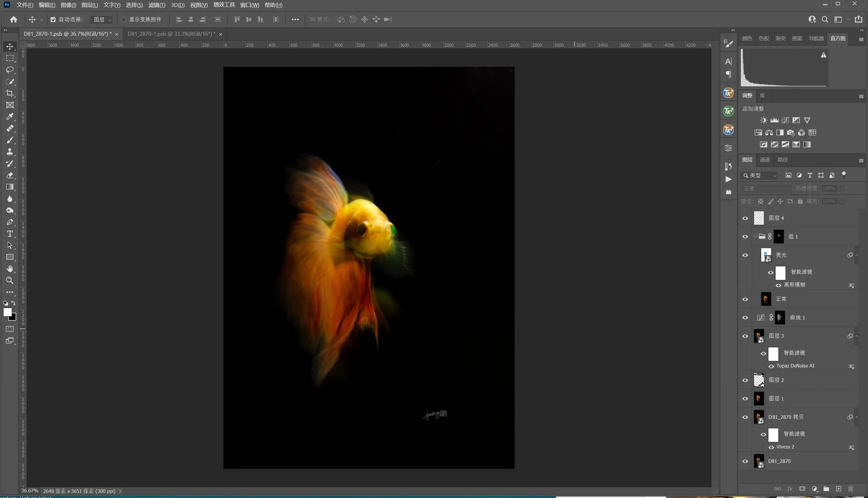Image resolution: width=868 pixels, height=498 pixels.
Task: Select the Zoom tool in toolbar
Action: point(10,280)
